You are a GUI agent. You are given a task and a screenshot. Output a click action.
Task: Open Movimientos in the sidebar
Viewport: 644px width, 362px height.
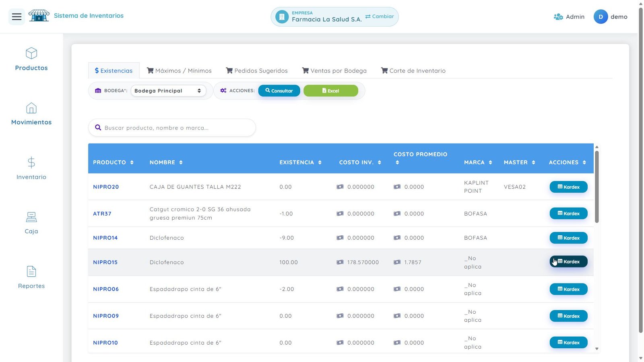[x=31, y=114]
